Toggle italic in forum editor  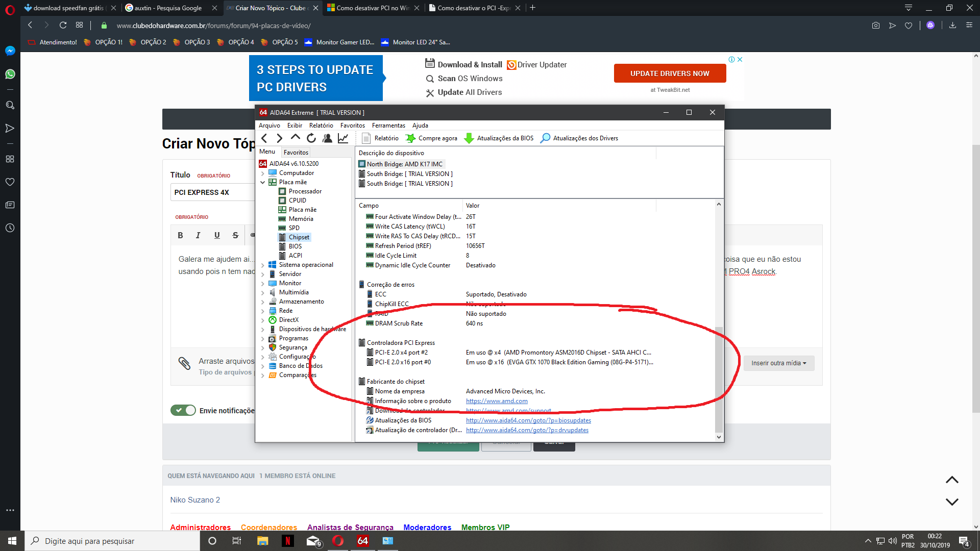pyautogui.click(x=198, y=235)
